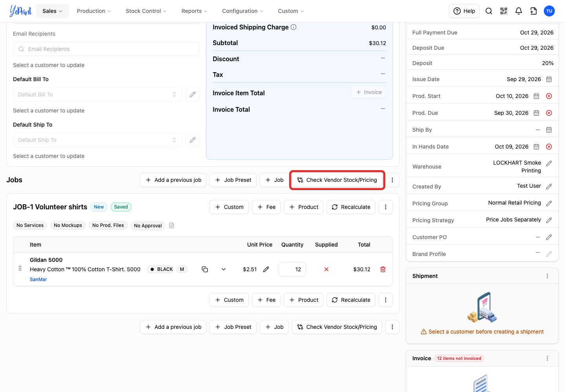This screenshot has height=392, width=565.
Task: Open the Shipment panel options menu
Action: (x=547, y=276)
